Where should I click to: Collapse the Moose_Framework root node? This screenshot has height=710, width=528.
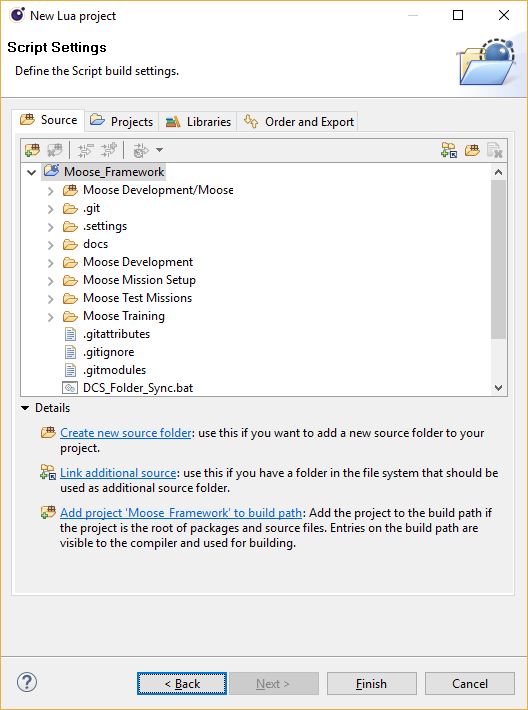(31, 172)
